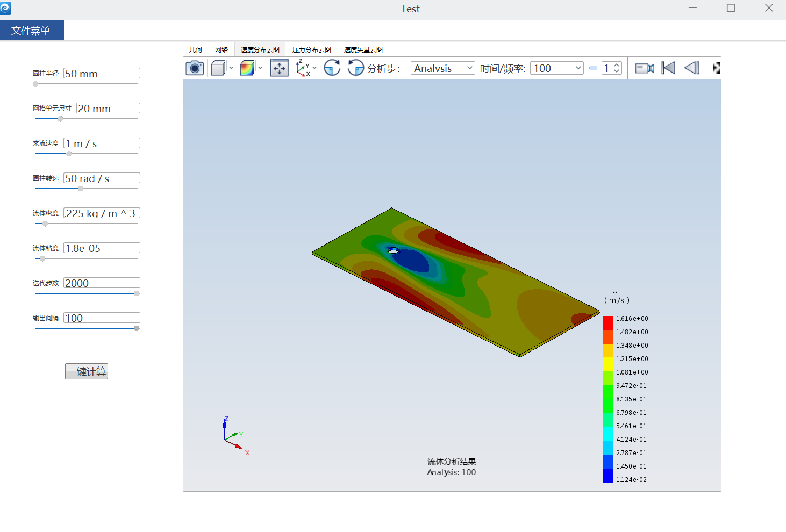The image size is (786, 532).
Task: Switch to the 网格 tab
Action: click(221, 49)
